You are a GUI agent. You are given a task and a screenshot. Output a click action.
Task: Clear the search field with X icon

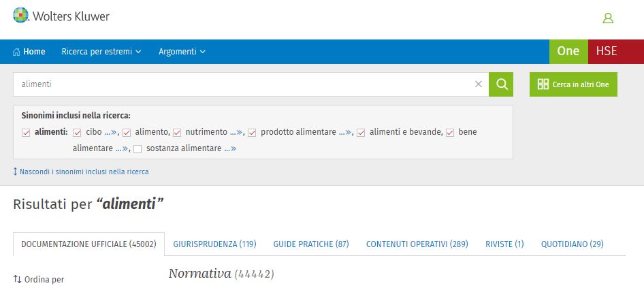478,84
